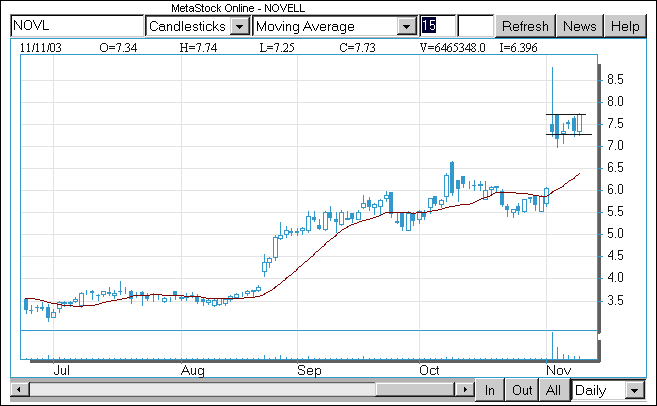Select the 15 period input box
The width and height of the screenshot is (657, 406).
click(x=437, y=26)
